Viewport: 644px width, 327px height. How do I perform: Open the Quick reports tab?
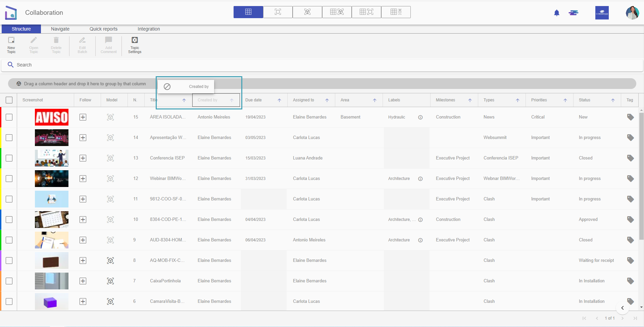click(103, 29)
